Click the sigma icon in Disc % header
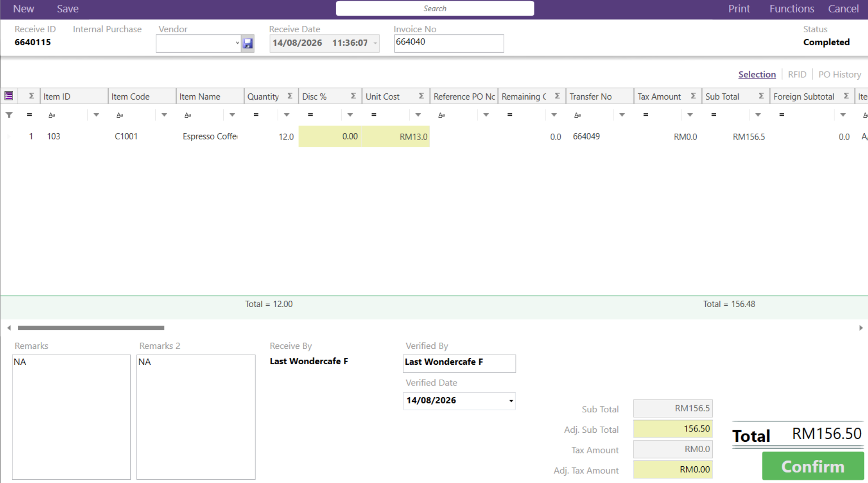 (353, 96)
